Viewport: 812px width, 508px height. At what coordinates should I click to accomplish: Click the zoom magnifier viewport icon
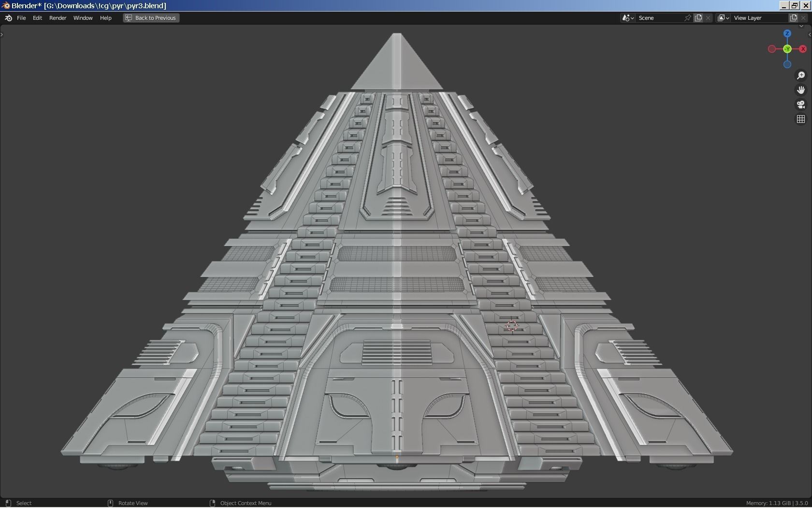pos(801,75)
